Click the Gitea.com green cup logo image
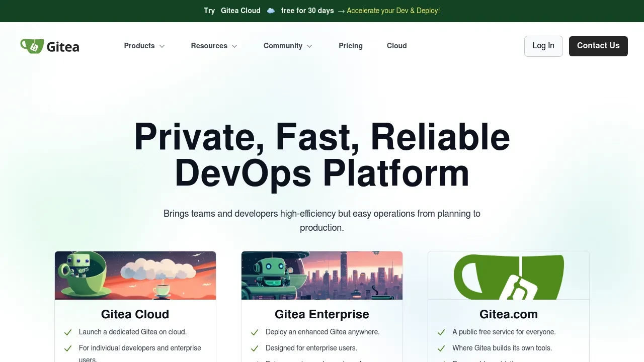 click(x=509, y=276)
